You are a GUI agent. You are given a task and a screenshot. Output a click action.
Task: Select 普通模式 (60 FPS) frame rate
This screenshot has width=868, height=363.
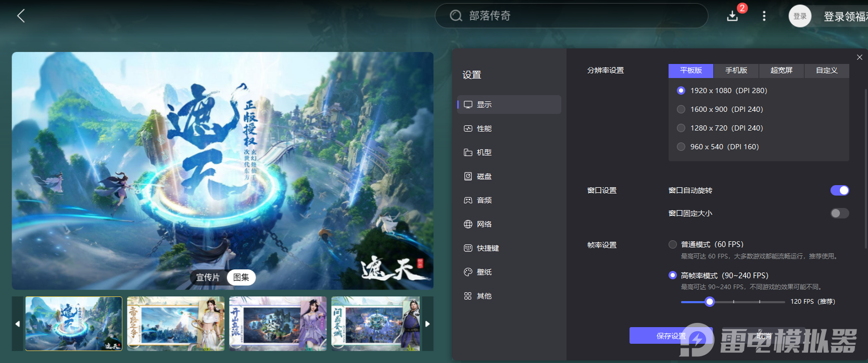pos(673,244)
